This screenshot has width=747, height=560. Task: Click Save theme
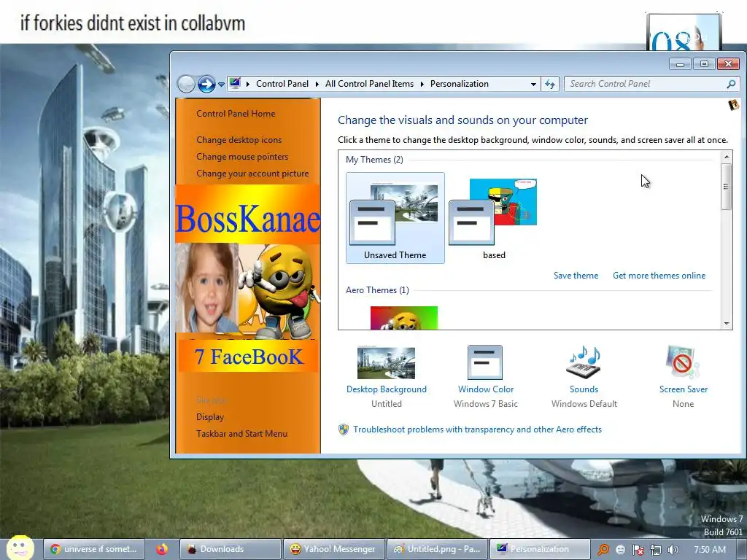[576, 275]
